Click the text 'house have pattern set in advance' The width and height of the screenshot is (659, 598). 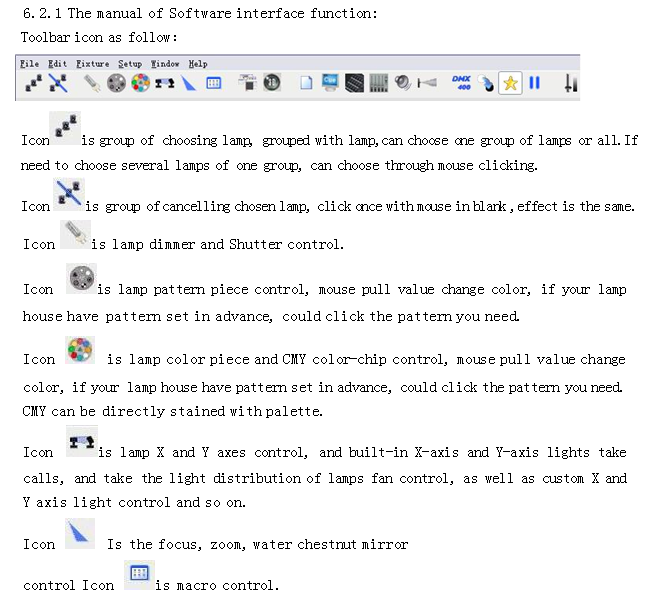click(x=147, y=316)
